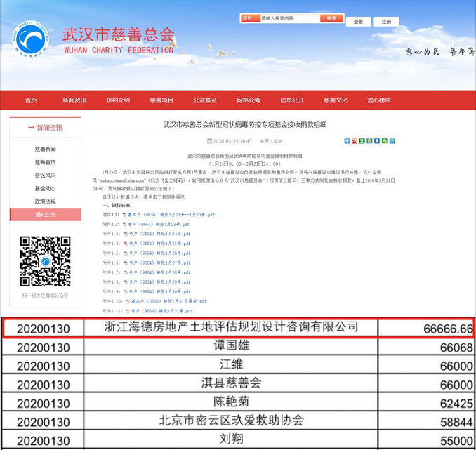Select 慈善新闻 in the left sidebar
The image size is (476, 450).
[x=46, y=150]
